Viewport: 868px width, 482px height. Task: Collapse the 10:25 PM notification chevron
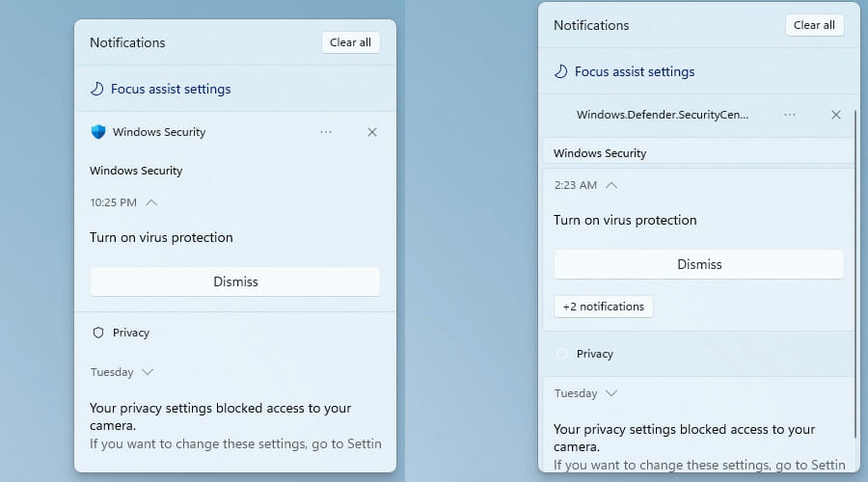pyautogui.click(x=150, y=202)
